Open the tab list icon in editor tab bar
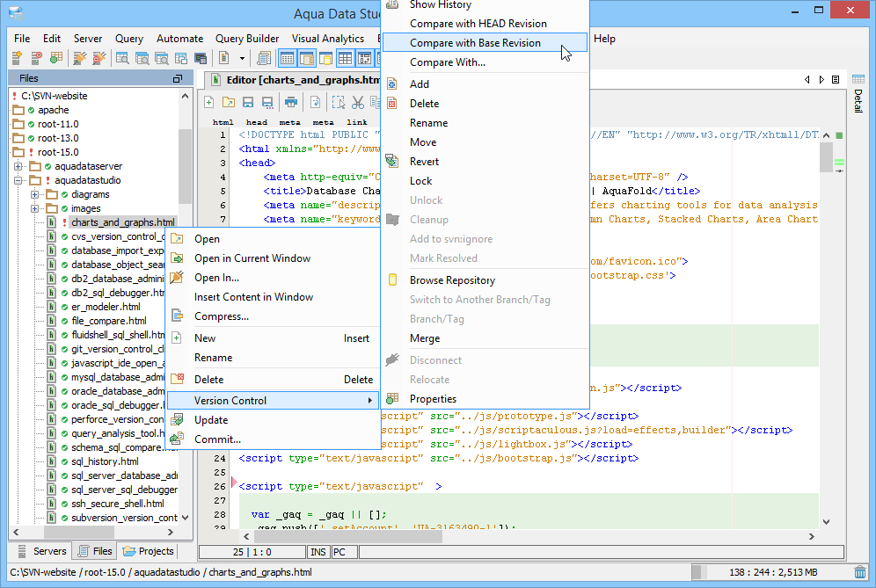The image size is (876, 588). [836, 80]
